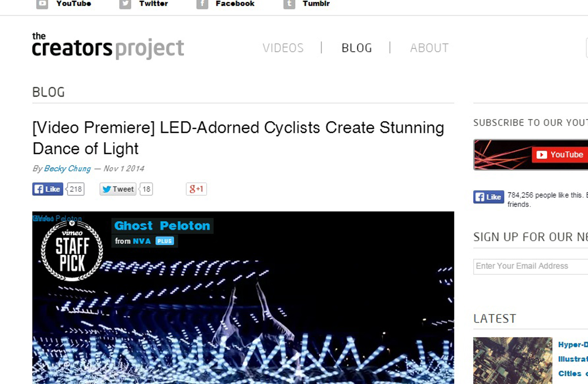The image size is (588, 384).
Task: Like the article on Facebook
Action: click(47, 189)
